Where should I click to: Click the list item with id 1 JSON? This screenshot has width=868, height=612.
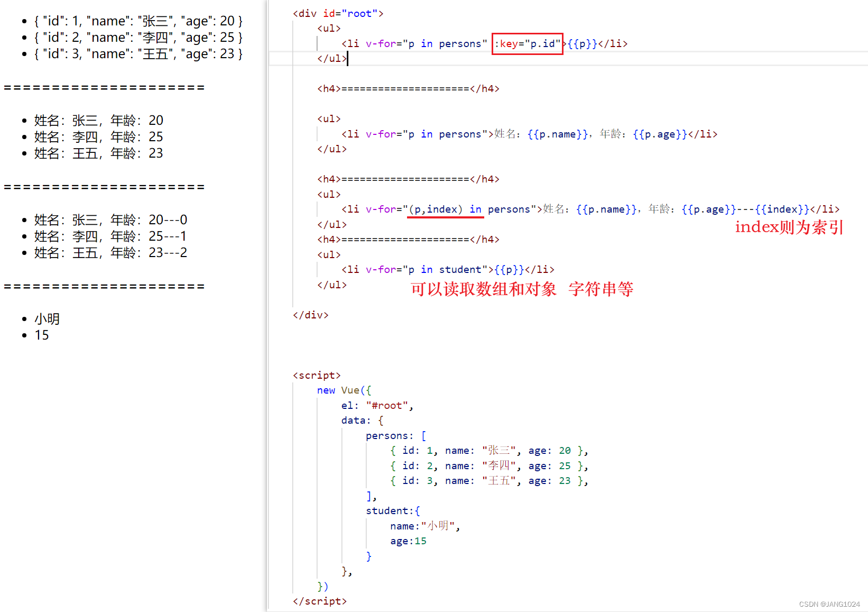pos(138,21)
